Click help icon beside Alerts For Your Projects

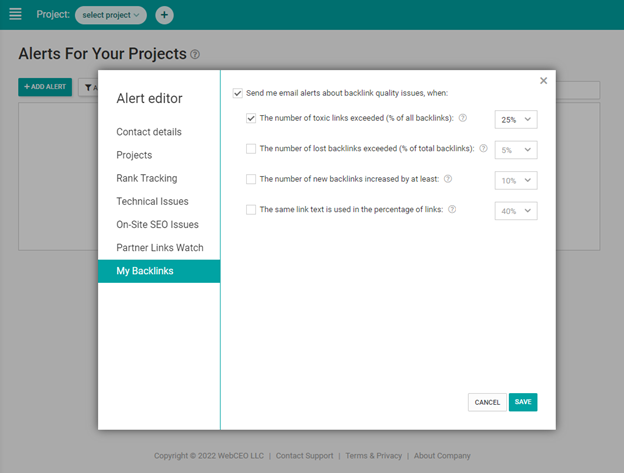click(195, 55)
